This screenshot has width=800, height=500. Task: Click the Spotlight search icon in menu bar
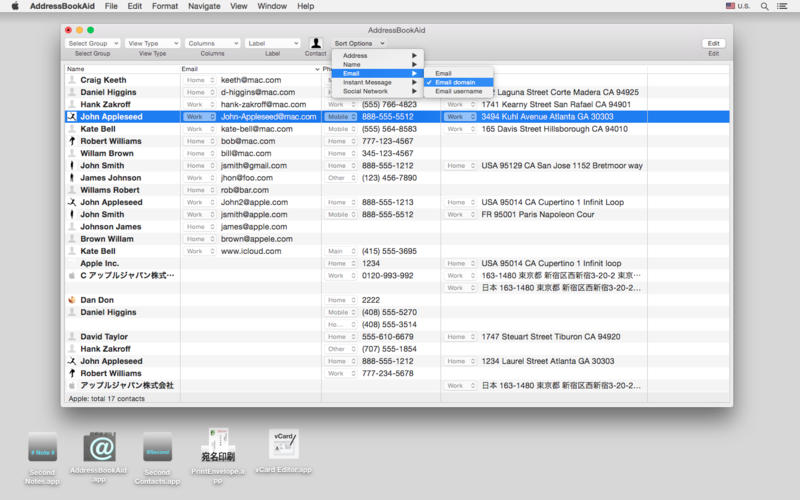(x=764, y=6)
